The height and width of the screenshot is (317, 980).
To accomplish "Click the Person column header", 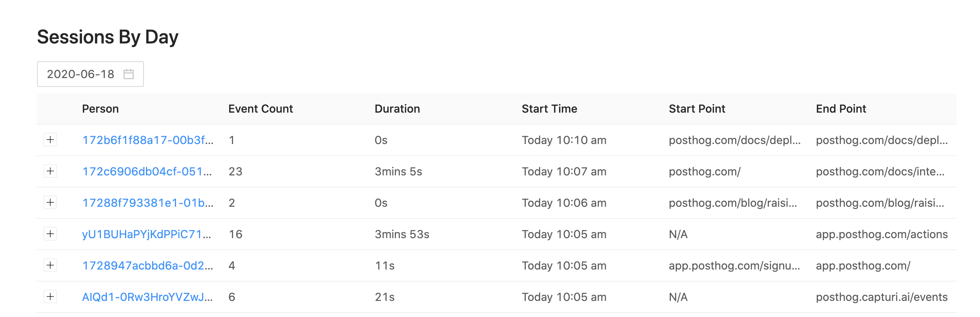I will click(x=100, y=109).
